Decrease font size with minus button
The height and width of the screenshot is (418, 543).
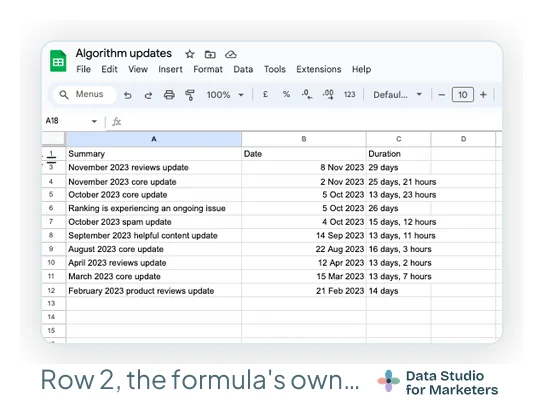pyautogui.click(x=442, y=95)
